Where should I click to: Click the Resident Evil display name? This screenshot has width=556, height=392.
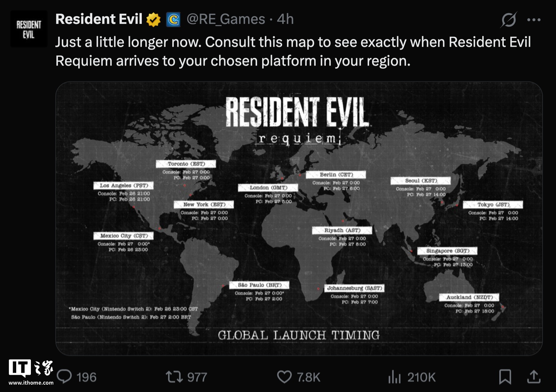pyautogui.click(x=99, y=19)
